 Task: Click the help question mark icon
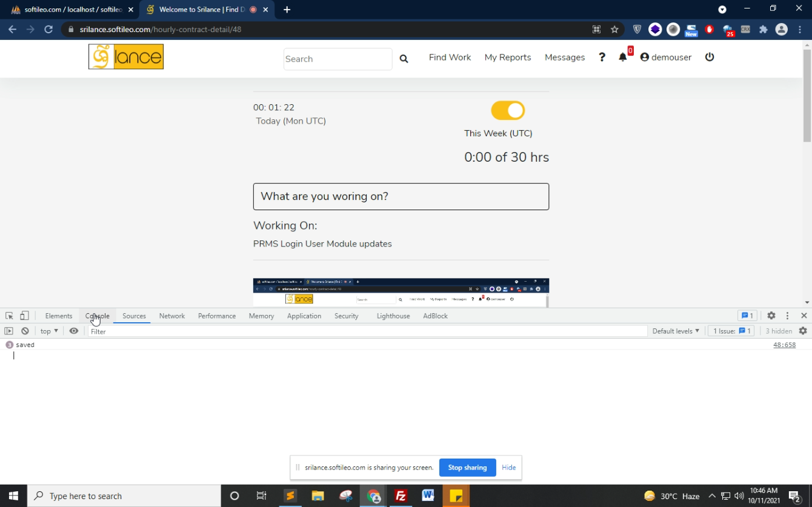click(x=602, y=57)
